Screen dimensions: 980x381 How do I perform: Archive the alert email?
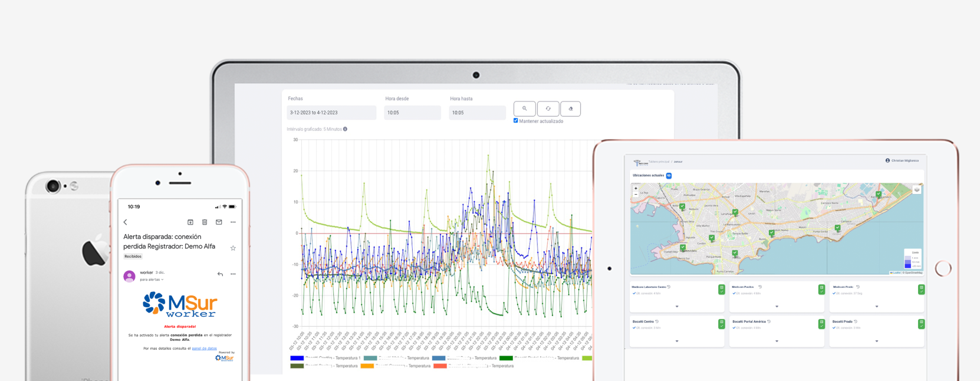point(190,222)
